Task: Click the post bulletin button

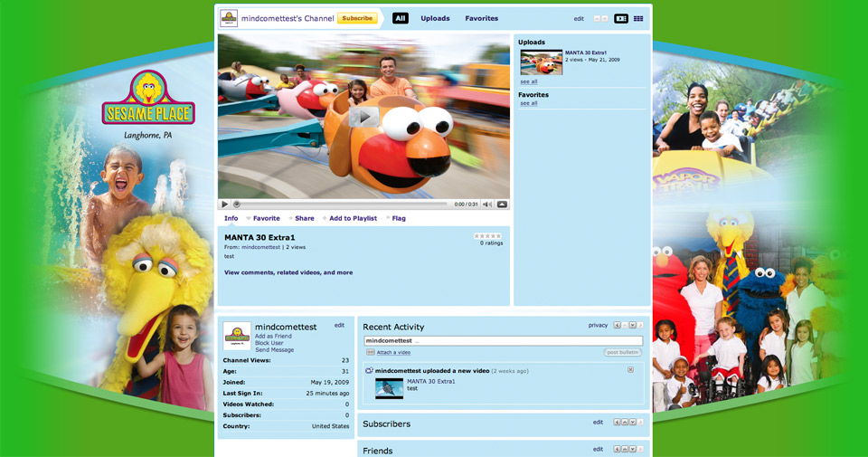Action: coord(623,352)
